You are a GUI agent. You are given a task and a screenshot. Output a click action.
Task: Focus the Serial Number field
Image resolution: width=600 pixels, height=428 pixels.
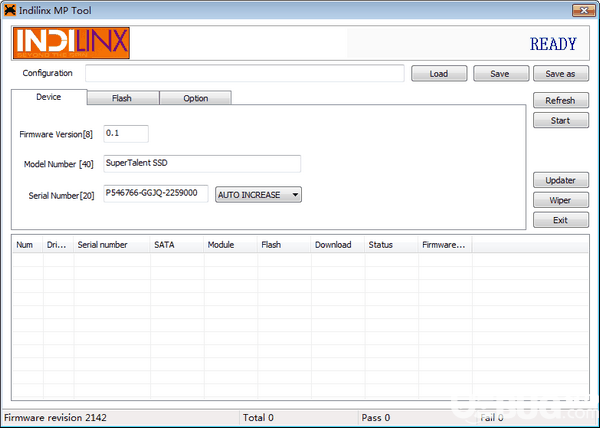pyautogui.click(x=156, y=194)
